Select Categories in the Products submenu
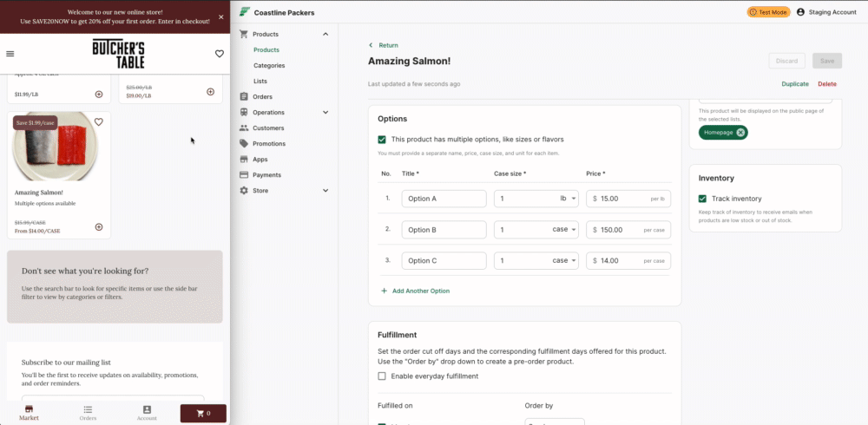This screenshot has width=868, height=425. 269,65
